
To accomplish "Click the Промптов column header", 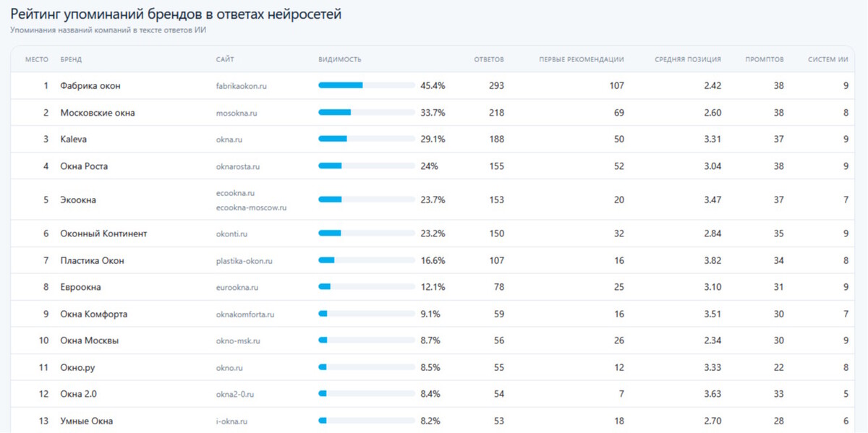I will coord(765,59).
